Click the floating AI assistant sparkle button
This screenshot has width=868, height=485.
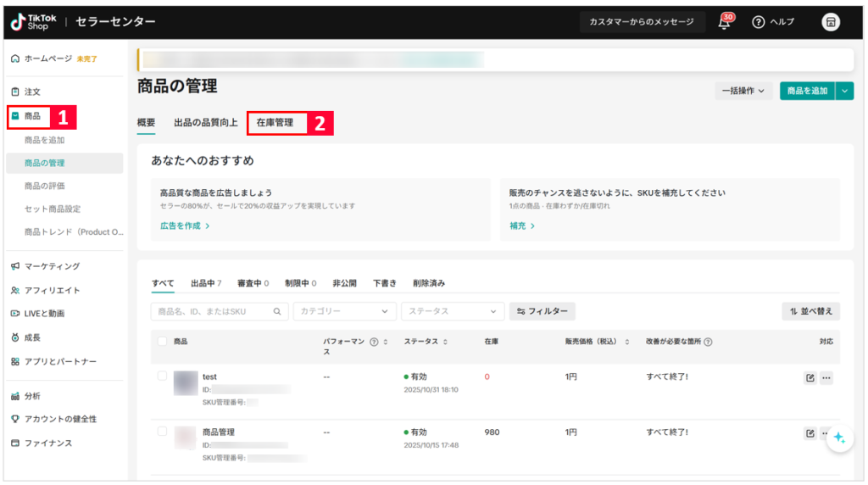[x=839, y=438]
